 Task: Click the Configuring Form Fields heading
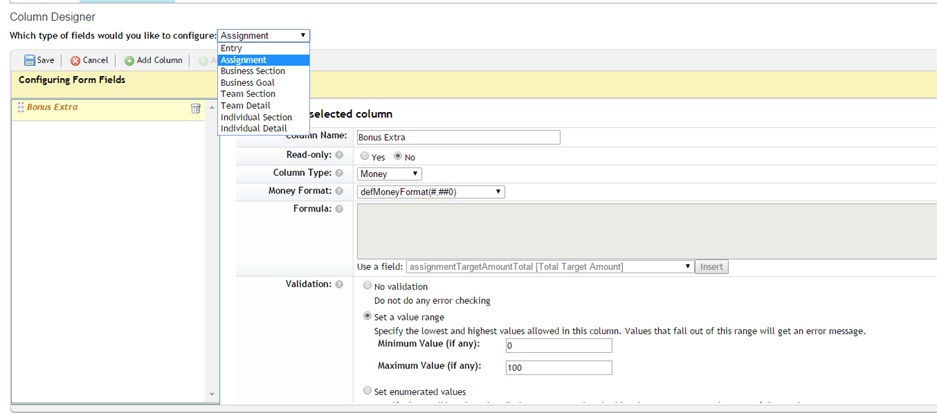[x=72, y=79]
